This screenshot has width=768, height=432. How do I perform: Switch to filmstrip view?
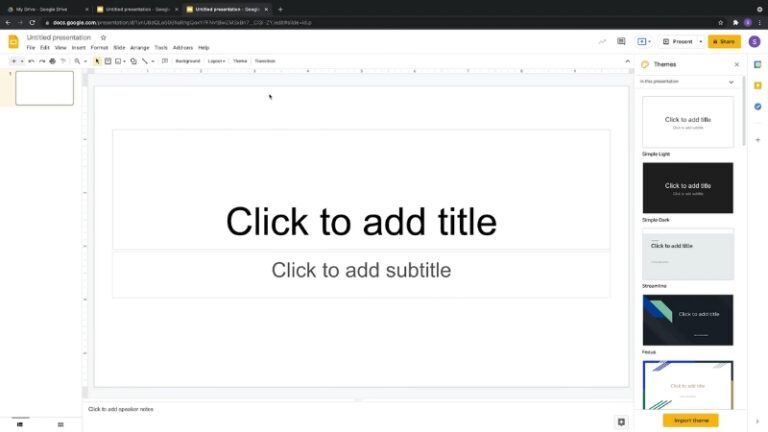(x=20, y=425)
